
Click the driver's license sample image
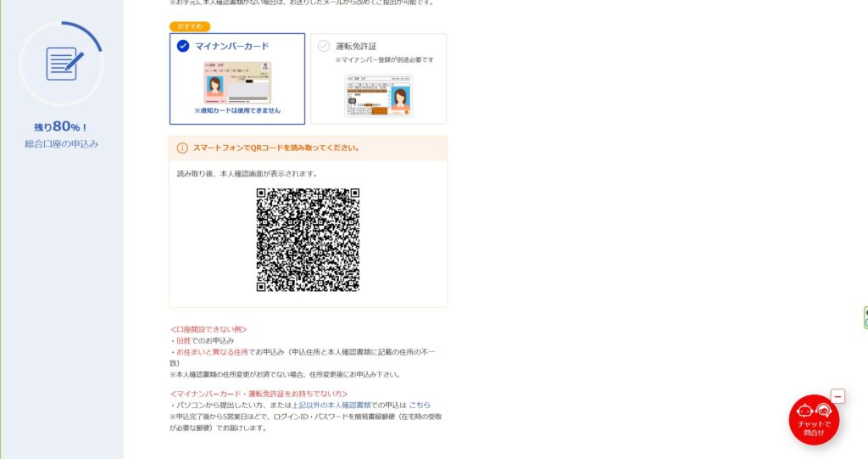click(x=378, y=95)
